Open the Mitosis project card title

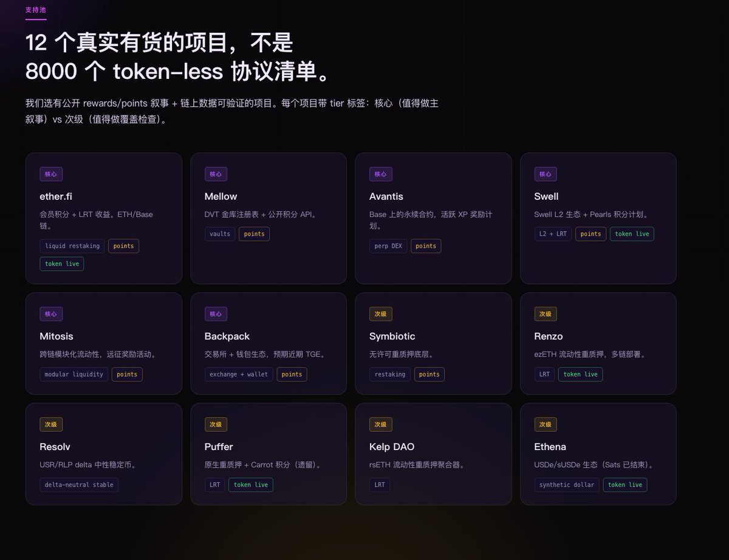click(56, 336)
